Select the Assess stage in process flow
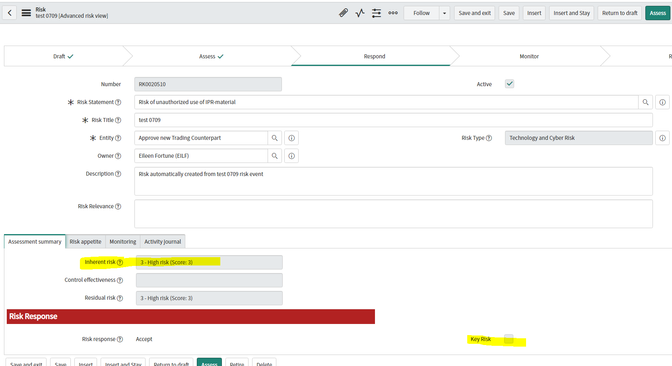 pos(211,56)
